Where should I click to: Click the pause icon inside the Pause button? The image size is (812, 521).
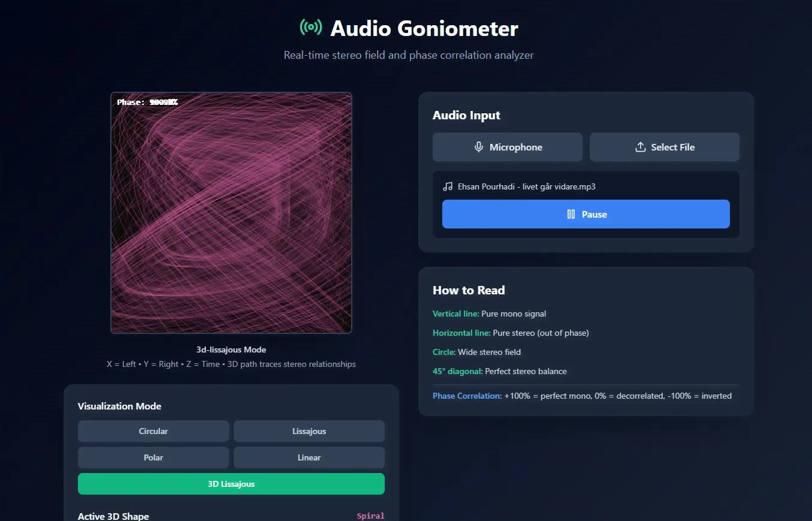(570, 214)
